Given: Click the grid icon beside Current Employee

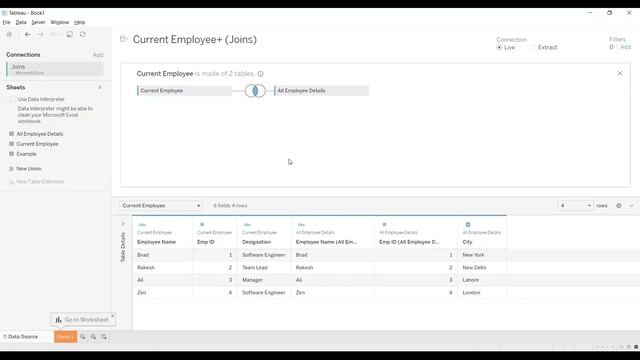Looking at the screenshot, I should [11, 144].
